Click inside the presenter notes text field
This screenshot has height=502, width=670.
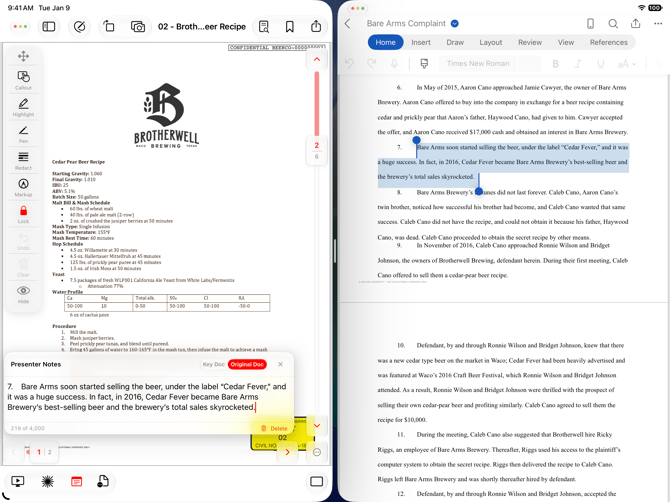148,399
